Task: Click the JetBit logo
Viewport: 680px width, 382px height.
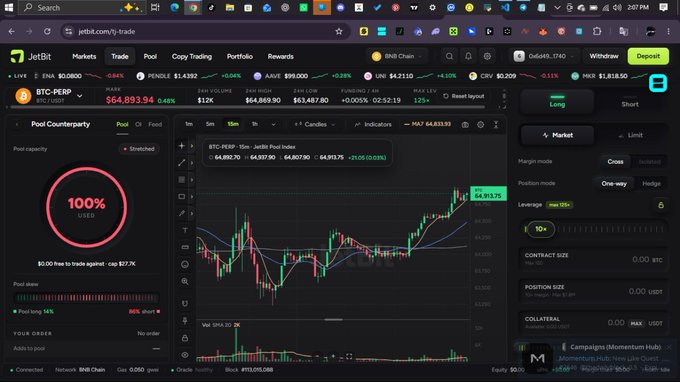Action: pyautogui.click(x=30, y=56)
